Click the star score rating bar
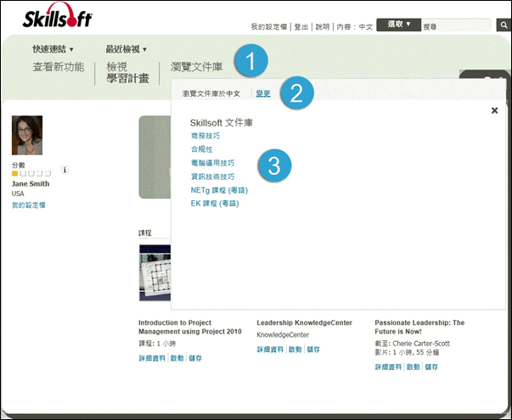Image resolution: width=512 pixels, height=420 pixels. pyautogui.click(x=31, y=173)
